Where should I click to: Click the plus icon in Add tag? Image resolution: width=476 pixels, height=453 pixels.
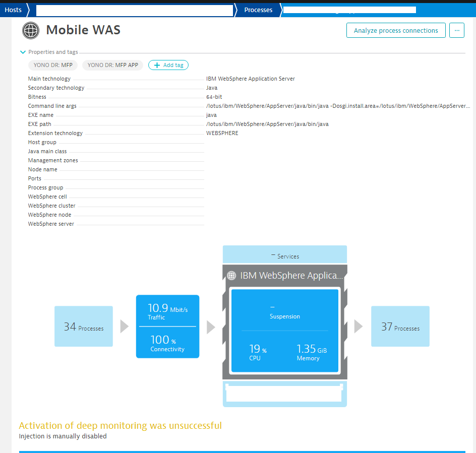point(157,65)
